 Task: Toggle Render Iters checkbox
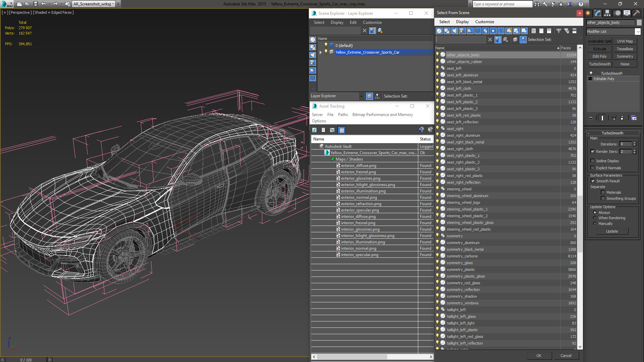[x=592, y=152]
